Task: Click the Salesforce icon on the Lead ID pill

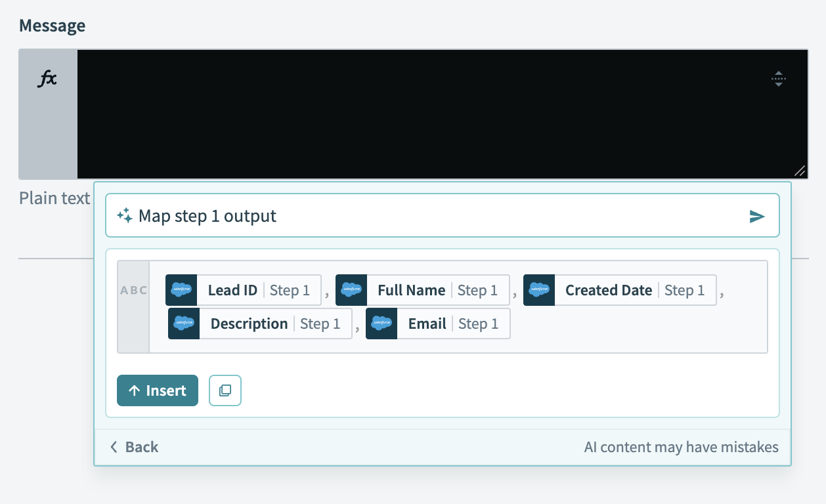Action: point(181,290)
